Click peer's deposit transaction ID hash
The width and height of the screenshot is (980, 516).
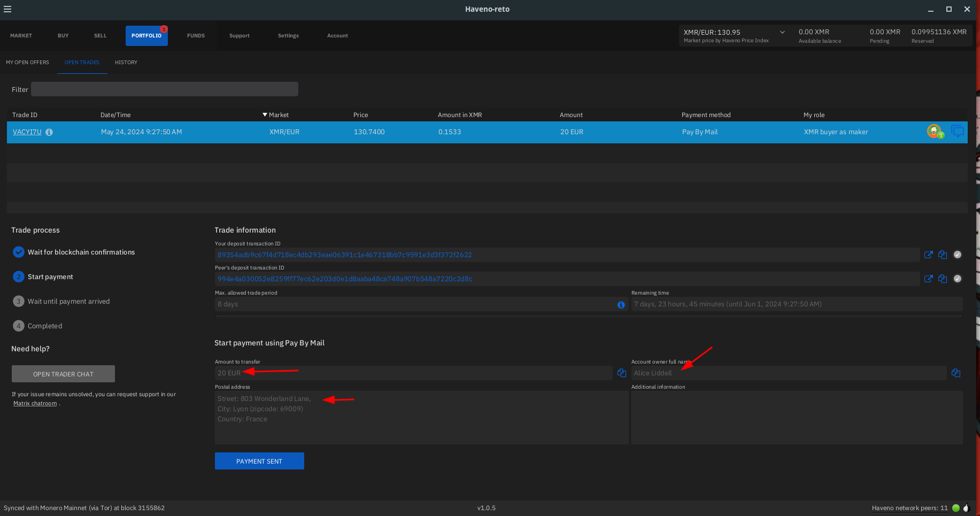345,279
